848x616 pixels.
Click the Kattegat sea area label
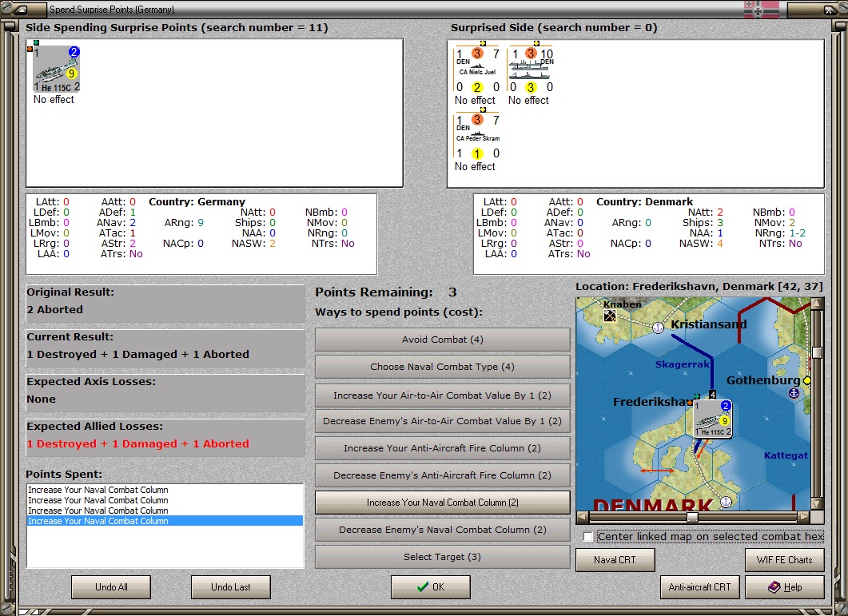[x=786, y=455]
